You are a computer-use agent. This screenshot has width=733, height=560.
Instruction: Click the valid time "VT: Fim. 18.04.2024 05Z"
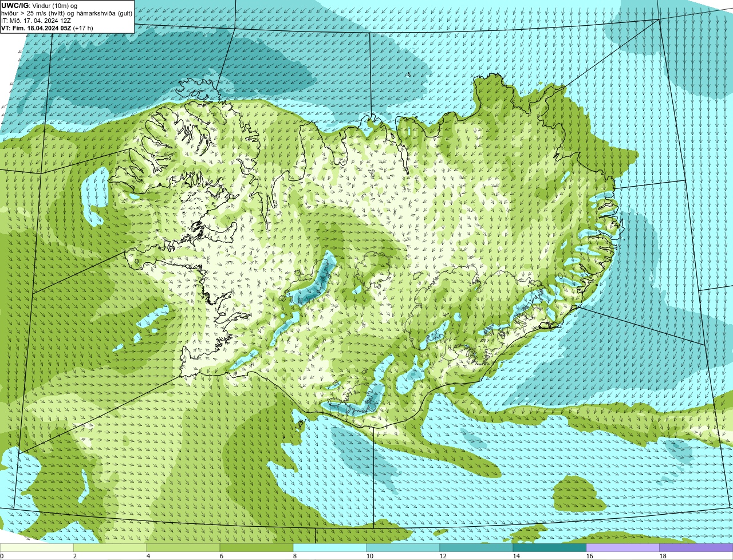tap(36, 27)
